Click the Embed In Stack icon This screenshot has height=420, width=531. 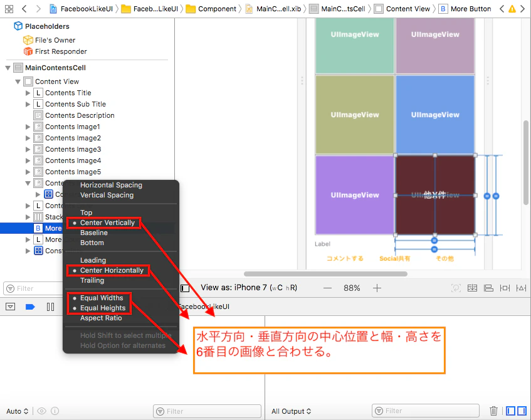(472, 288)
